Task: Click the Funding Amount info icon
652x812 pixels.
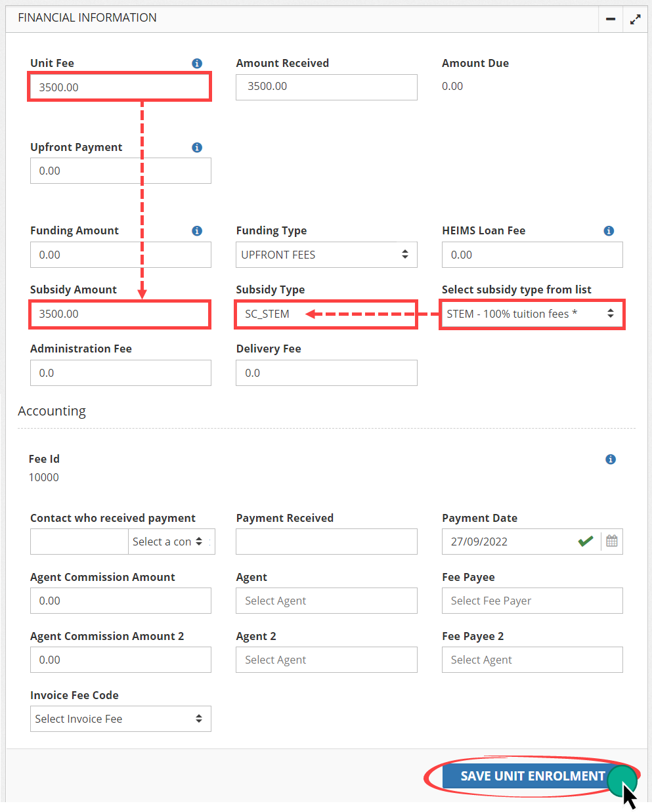Action: [x=197, y=231]
